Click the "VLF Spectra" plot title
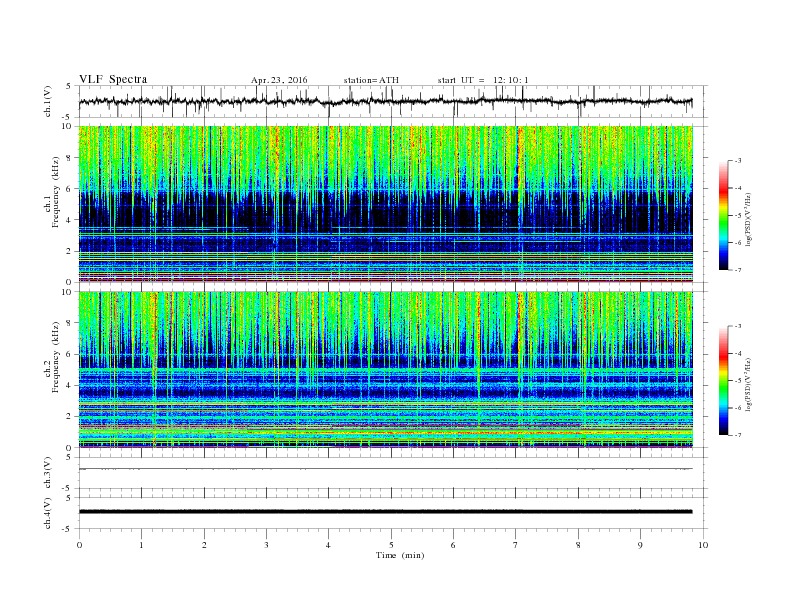The width and height of the screenshot is (792, 612). pyautogui.click(x=113, y=79)
